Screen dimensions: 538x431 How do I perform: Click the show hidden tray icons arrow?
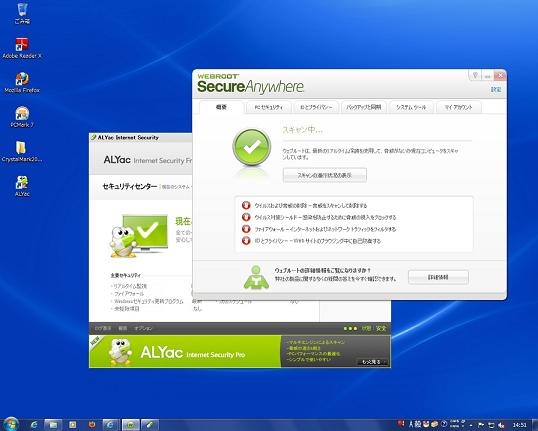(471, 426)
